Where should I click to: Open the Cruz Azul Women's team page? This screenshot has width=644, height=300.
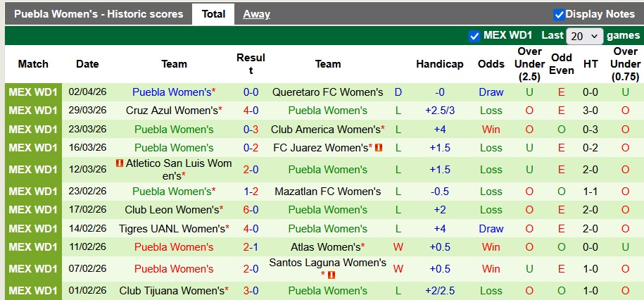[x=172, y=111]
